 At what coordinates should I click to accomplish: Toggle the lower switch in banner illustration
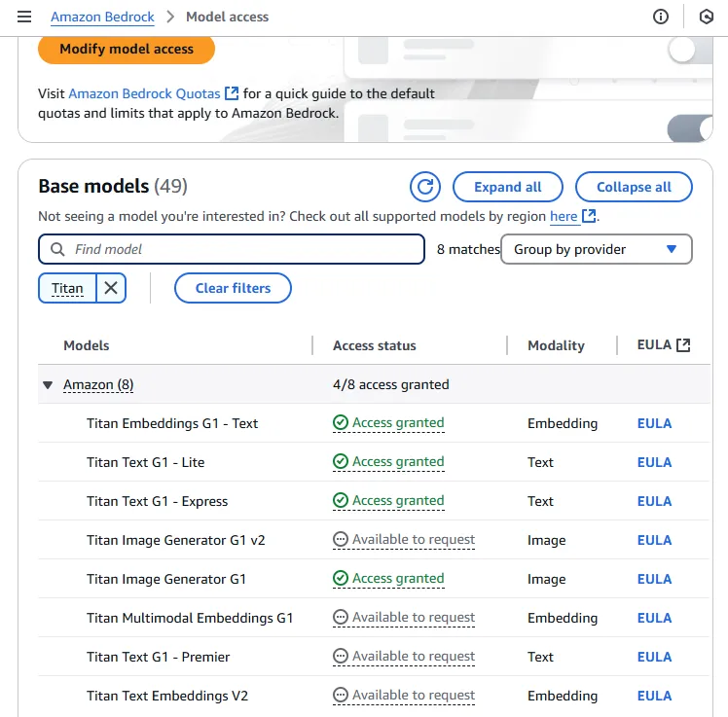click(686, 127)
